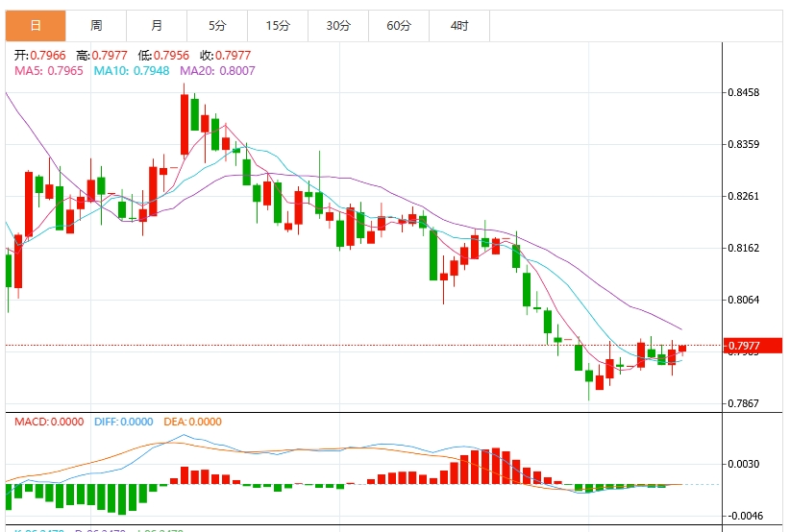Click the MA20: 0.8007 indicator label
This screenshot has width=790, height=532.
[217, 71]
